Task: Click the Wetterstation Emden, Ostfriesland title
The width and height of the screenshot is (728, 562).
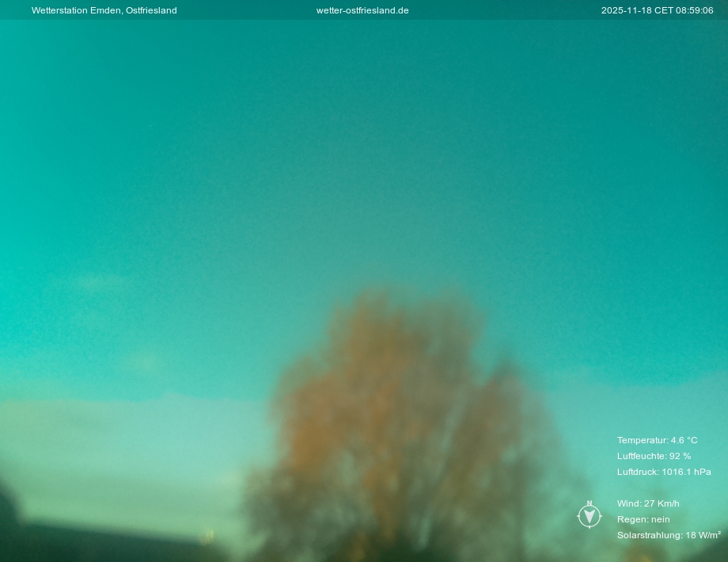Action: tap(104, 10)
